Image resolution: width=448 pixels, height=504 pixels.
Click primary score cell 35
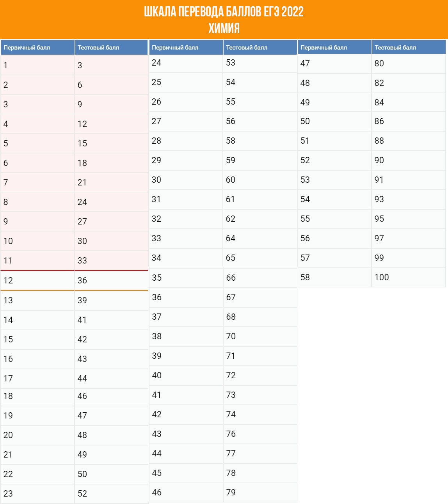coord(186,278)
